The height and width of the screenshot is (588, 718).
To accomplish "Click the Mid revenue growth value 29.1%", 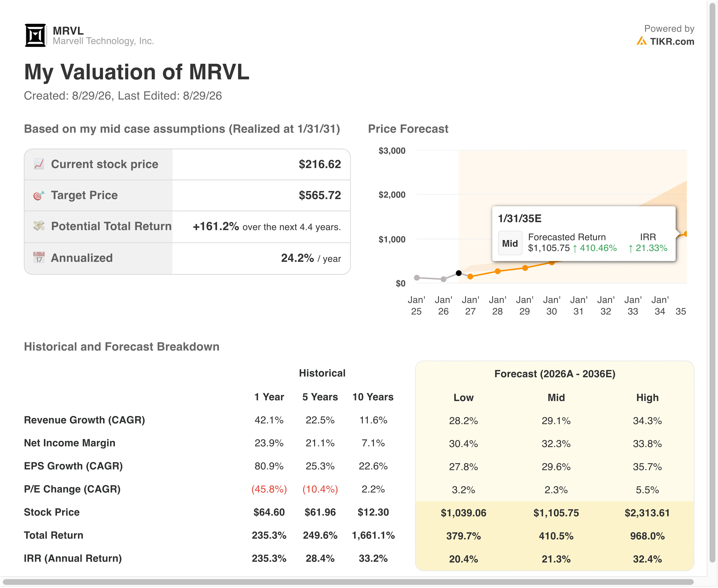I will [x=556, y=421].
